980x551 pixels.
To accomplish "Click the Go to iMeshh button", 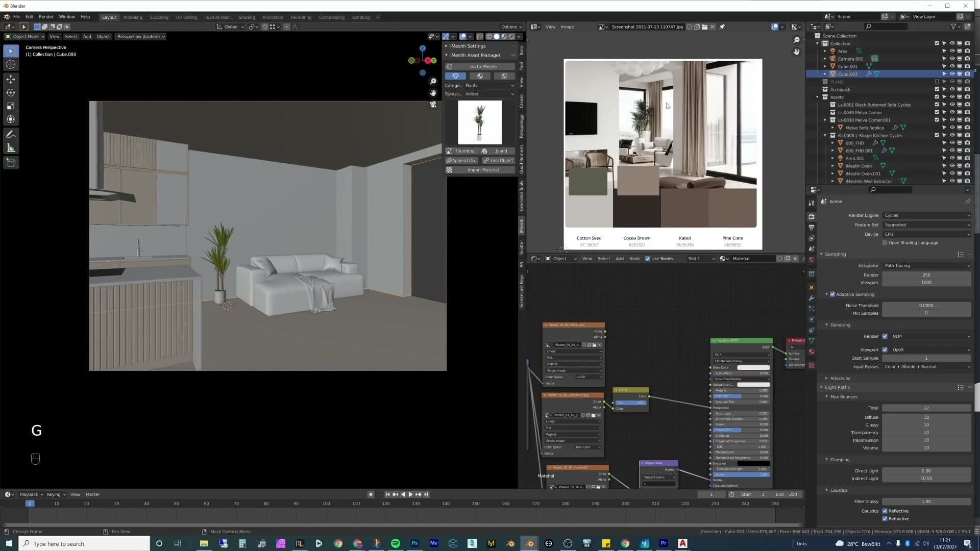I will (x=480, y=67).
